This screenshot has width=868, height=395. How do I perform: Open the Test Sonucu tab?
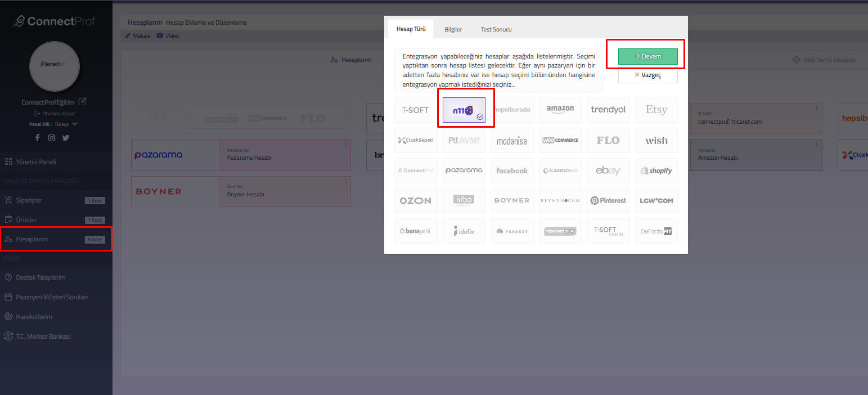pos(496,29)
